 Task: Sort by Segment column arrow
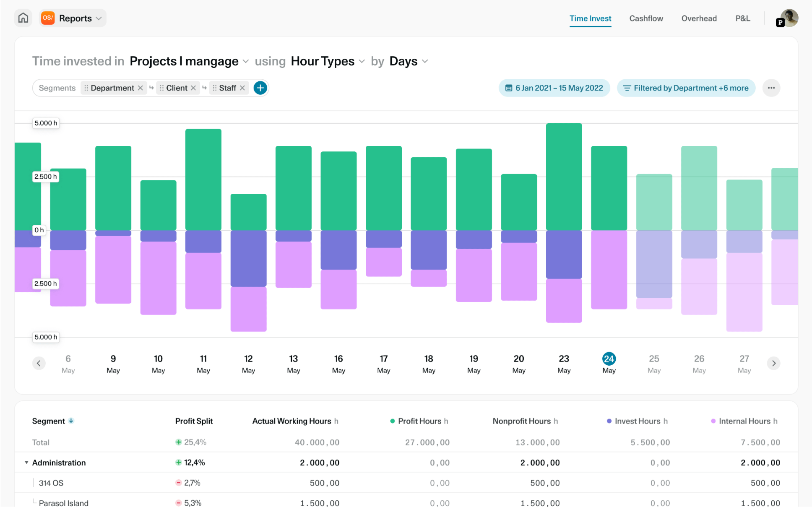tap(71, 421)
